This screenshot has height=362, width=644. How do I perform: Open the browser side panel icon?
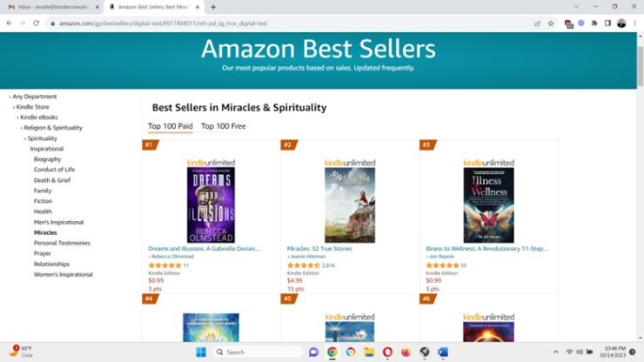tap(607, 23)
